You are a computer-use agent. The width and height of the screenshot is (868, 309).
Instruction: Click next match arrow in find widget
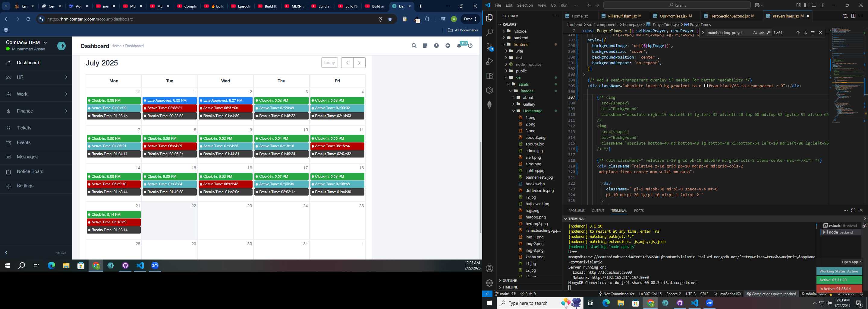coord(806,33)
